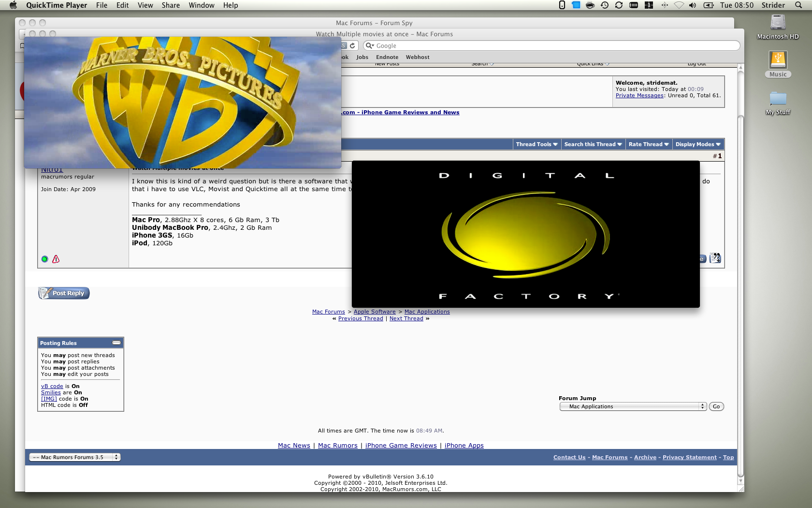Open the Display Modes dropdown
Viewport: 812px width, 508px height.
[698, 144]
